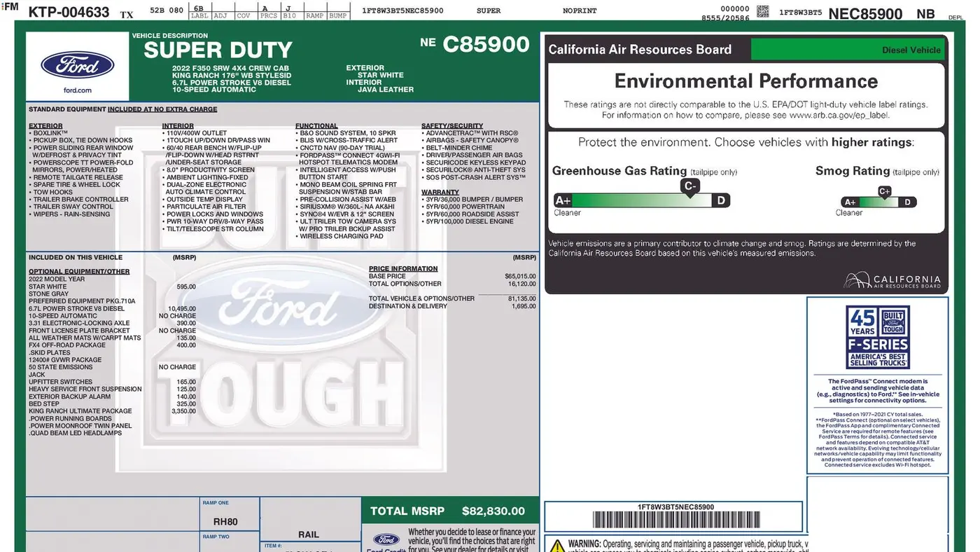This screenshot has width=980, height=552.
Task: Click the Greenhouse Gas Rating bar
Action: coord(642,201)
